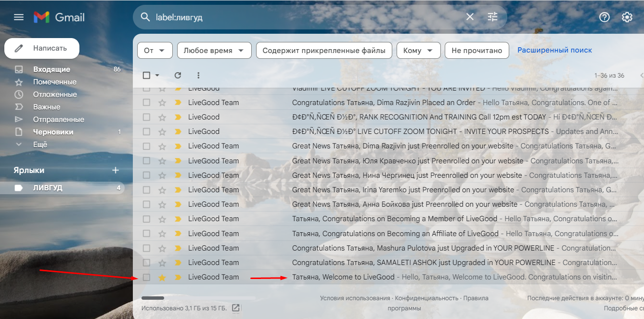Expand 'Ещё' in the sidebar

(40, 144)
